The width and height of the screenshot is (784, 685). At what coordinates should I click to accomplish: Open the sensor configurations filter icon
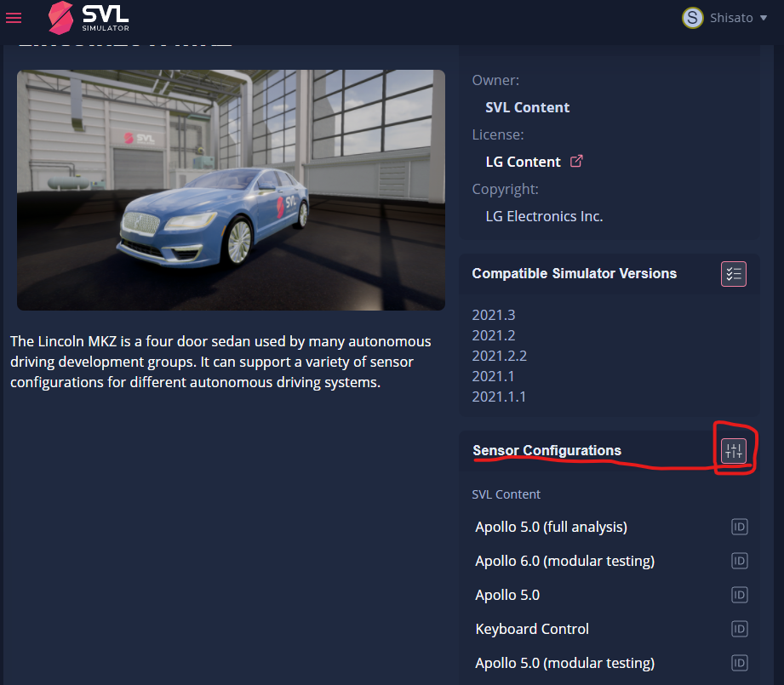pos(733,450)
